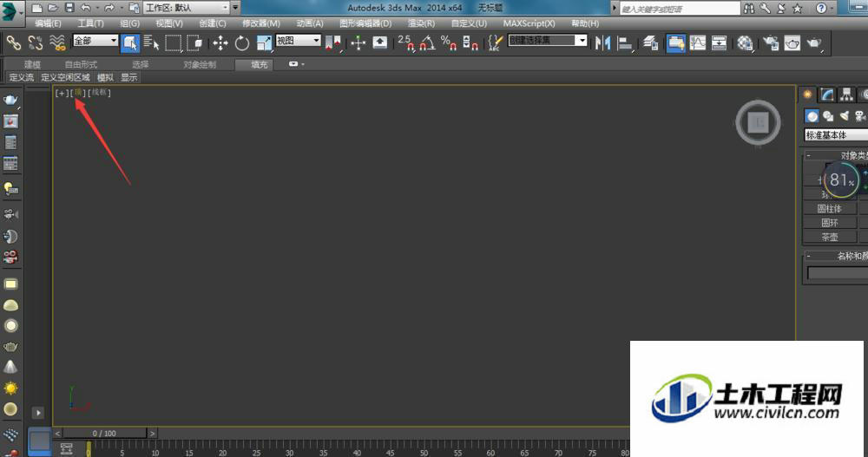Open the workspace dropdown 工作区: 默认

tap(187, 8)
